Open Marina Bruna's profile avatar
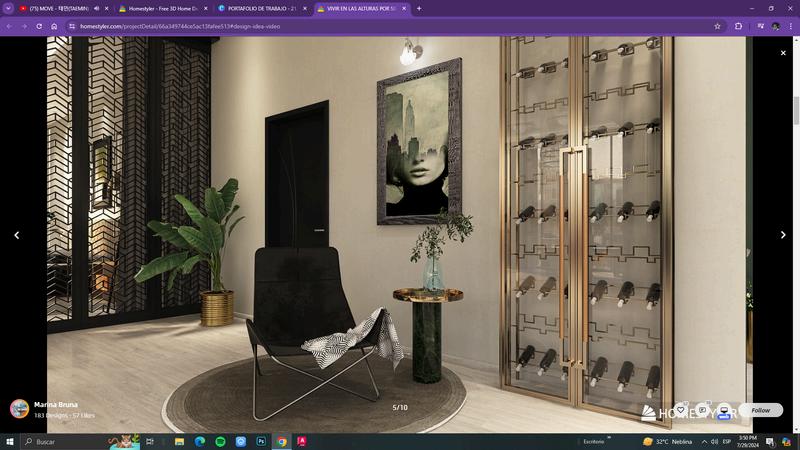Screen dimensions: 800x450 (x=19, y=409)
